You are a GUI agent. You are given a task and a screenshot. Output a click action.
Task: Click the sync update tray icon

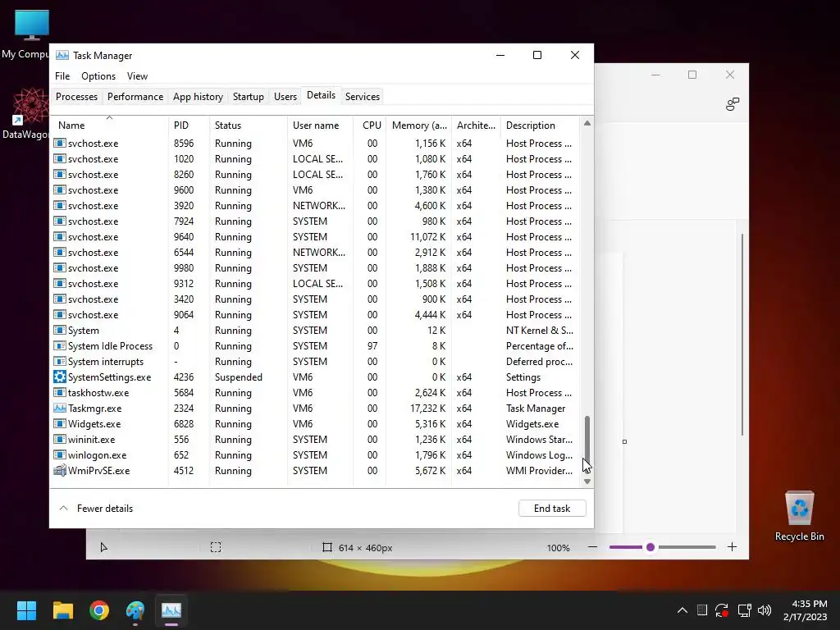[722, 610]
